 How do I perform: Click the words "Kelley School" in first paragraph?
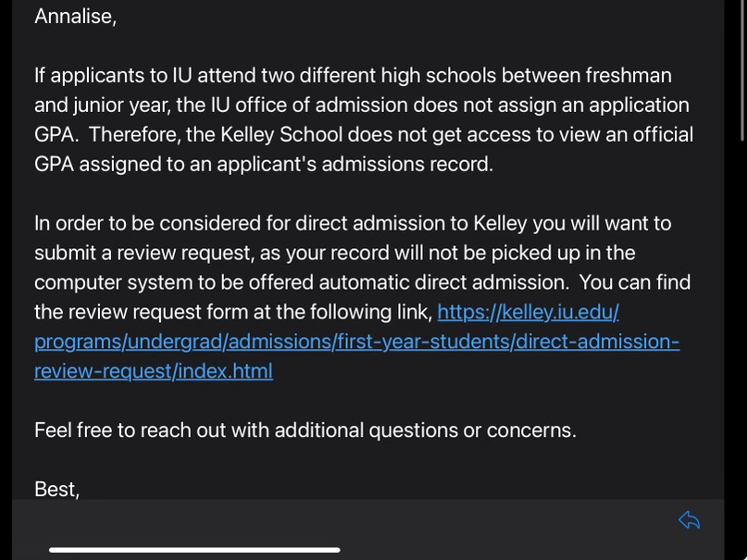click(284, 135)
